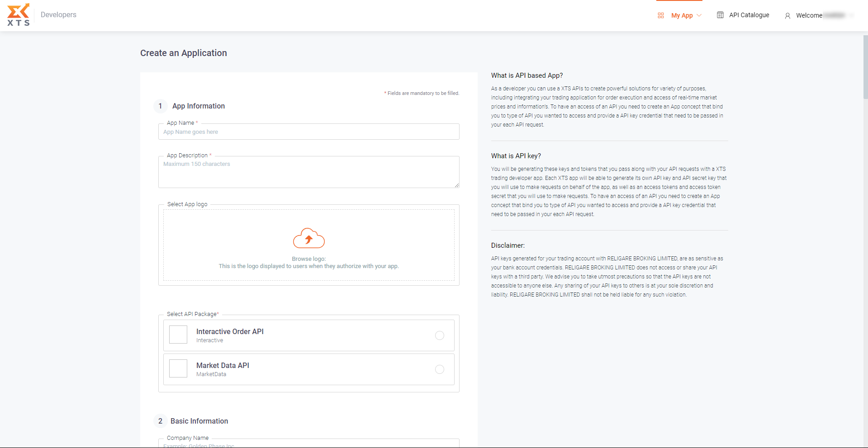
Task: Click the XTS logo in the header
Action: (x=19, y=15)
